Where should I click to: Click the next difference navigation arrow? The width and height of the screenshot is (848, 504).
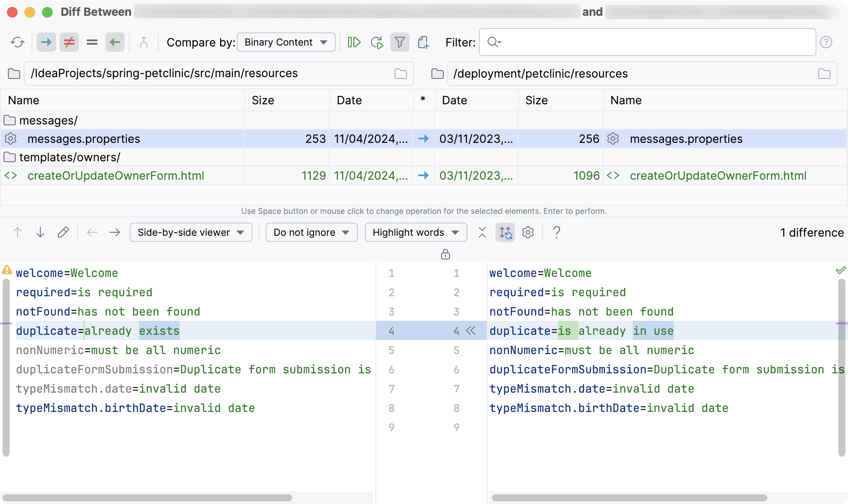[x=39, y=232]
